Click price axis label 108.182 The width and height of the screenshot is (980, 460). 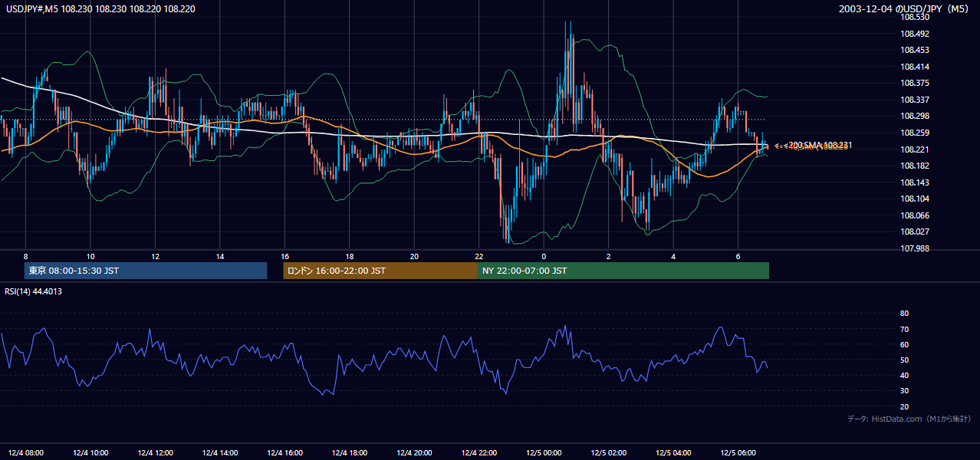point(913,166)
